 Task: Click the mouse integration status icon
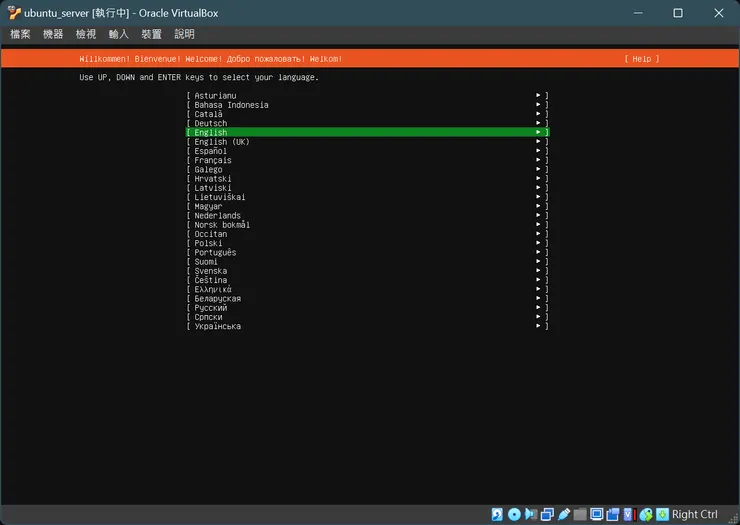(x=646, y=514)
